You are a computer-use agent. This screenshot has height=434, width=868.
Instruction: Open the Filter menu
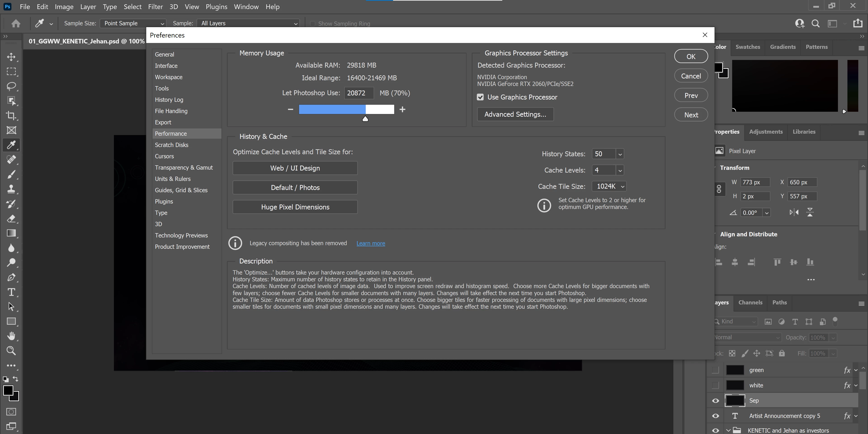pyautogui.click(x=155, y=7)
